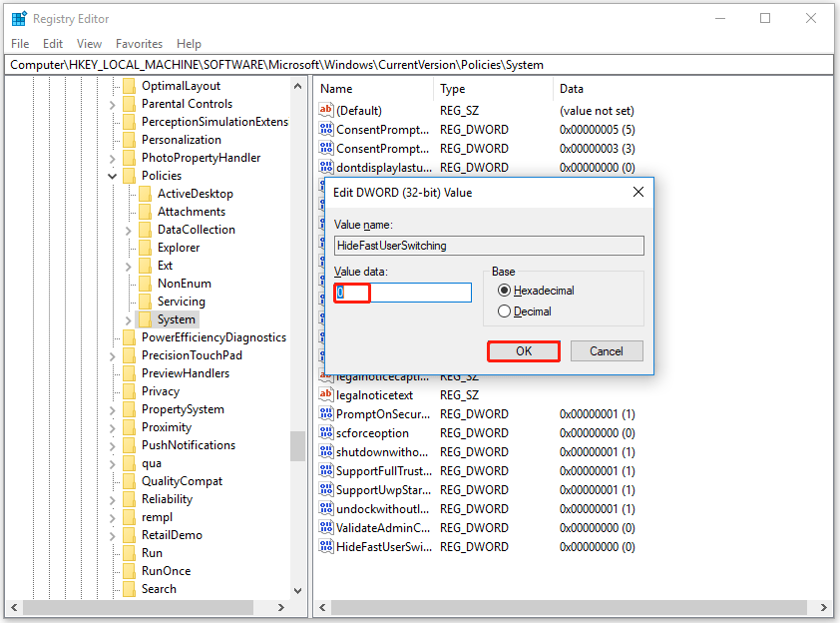Image resolution: width=840 pixels, height=623 pixels.
Task: Click the SupportFullTrust... DWORD icon
Action: pyautogui.click(x=325, y=470)
